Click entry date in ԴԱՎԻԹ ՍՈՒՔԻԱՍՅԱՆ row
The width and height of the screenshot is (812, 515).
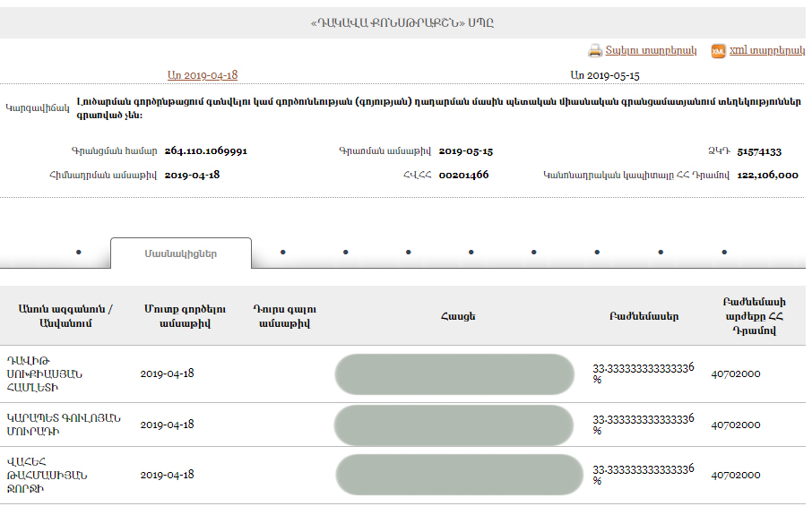coord(167,373)
